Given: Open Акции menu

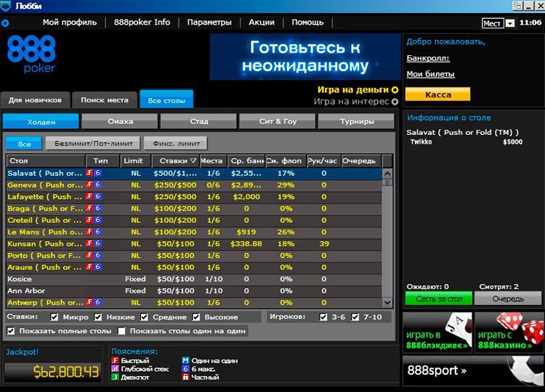Looking at the screenshot, I should point(262,23).
